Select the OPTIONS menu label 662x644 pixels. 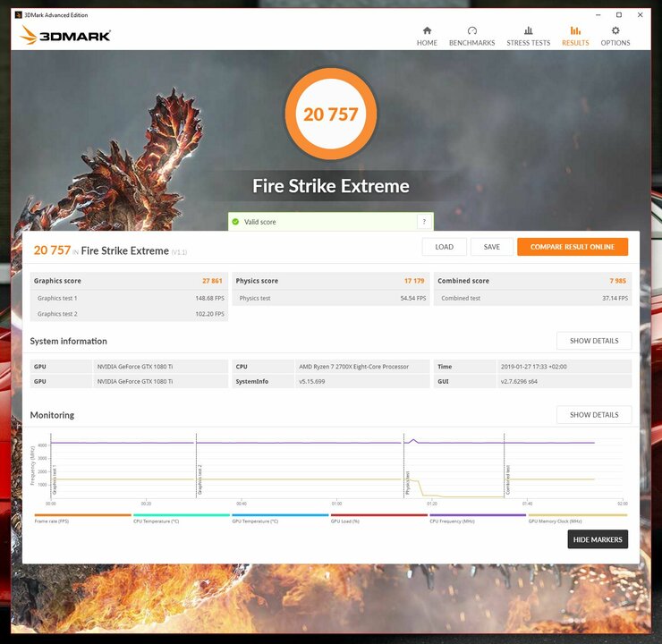[615, 43]
